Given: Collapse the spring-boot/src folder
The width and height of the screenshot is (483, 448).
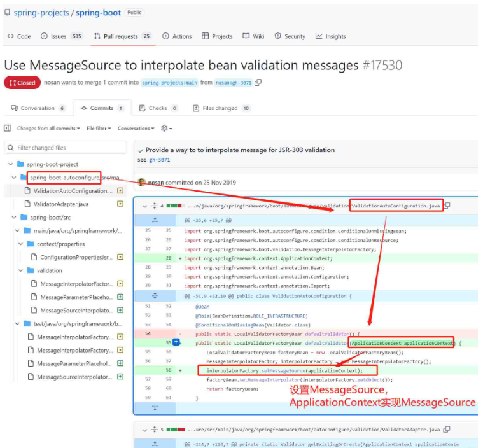Looking at the screenshot, I should pos(14,217).
